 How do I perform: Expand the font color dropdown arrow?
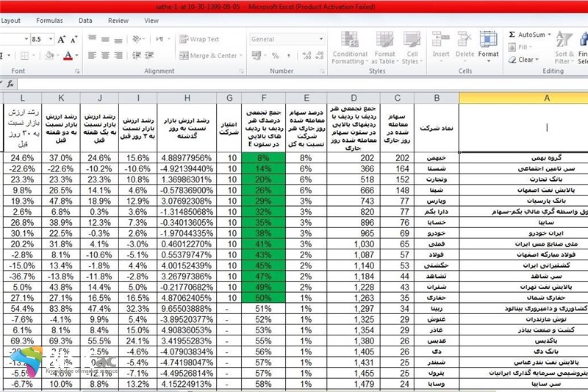point(77,55)
